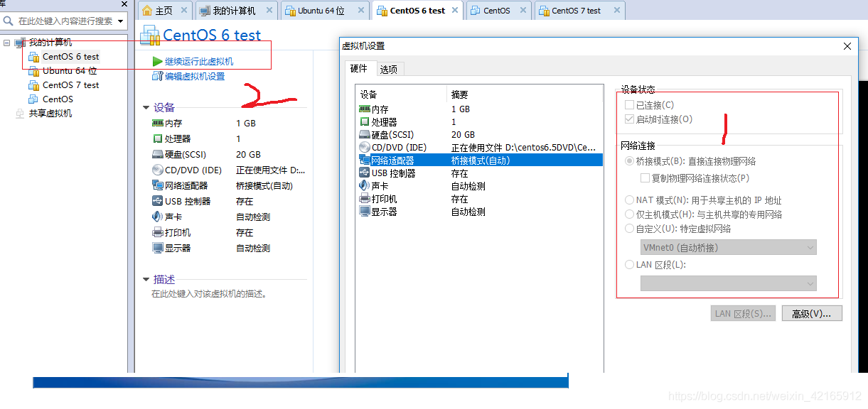This screenshot has width=868, height=409.
Task: Select hard disk (SCSI) icon in main list
Action: [157, 155]
